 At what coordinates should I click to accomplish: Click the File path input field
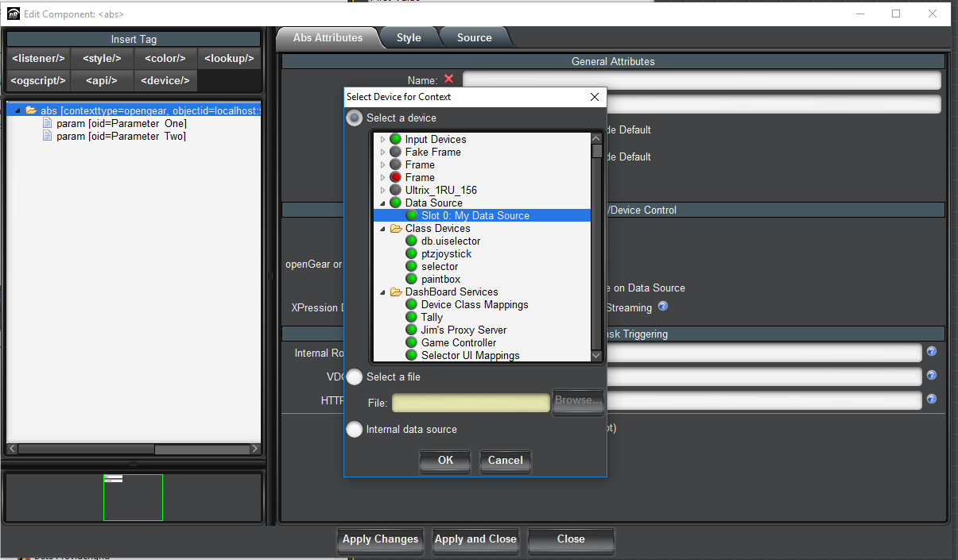(471, 403)
